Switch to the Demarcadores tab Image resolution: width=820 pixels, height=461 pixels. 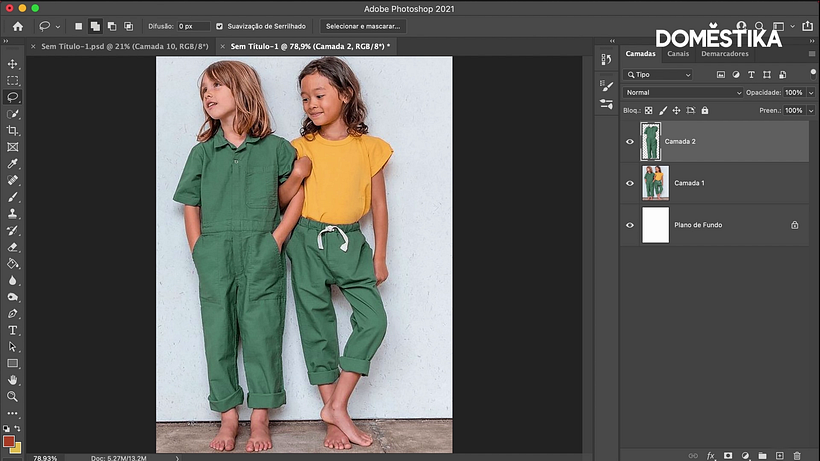pos(724,54)
